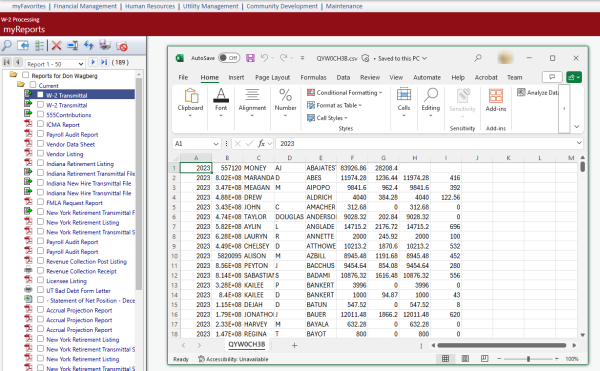Image resolution: width=600 pixels, height=371 pixels.
Task: Expand the formula bar chevron
Action: point(579,143)
